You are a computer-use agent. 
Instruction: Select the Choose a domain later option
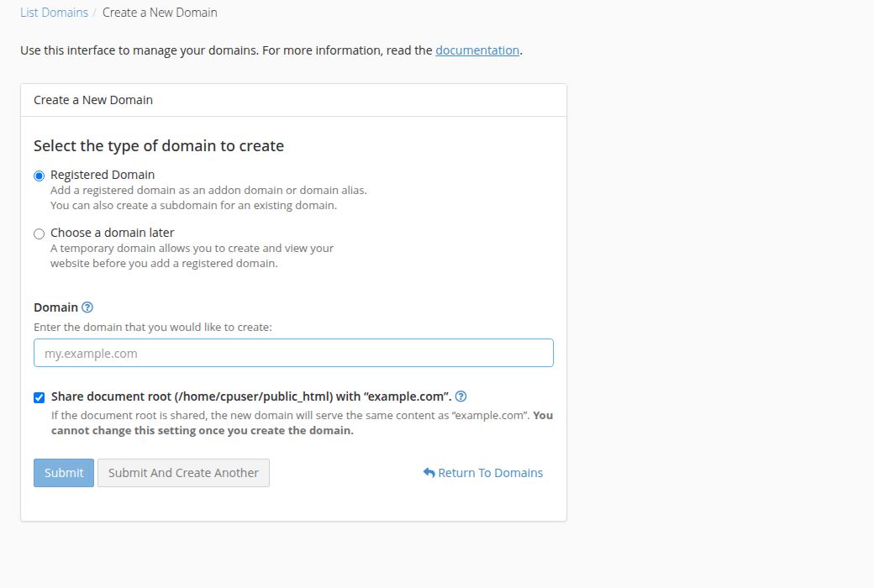coord(39,234)
